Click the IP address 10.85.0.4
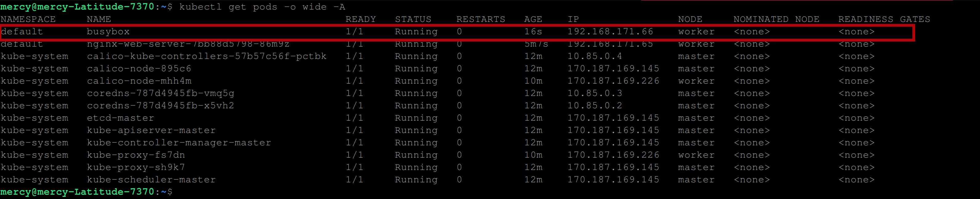The image size is (980, 199). 595,56
